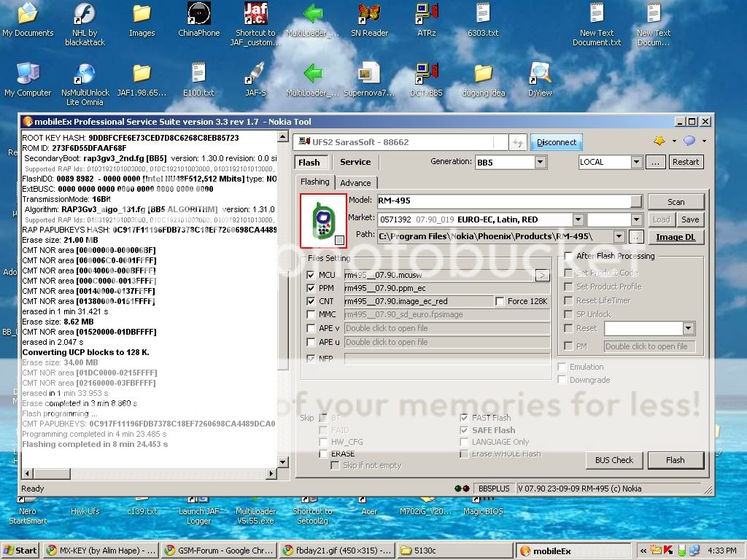Launch the NsMultiUnlock Lite Omnia shortcut
This screenshot has height=560, width=747.
(x=85, y=84)
